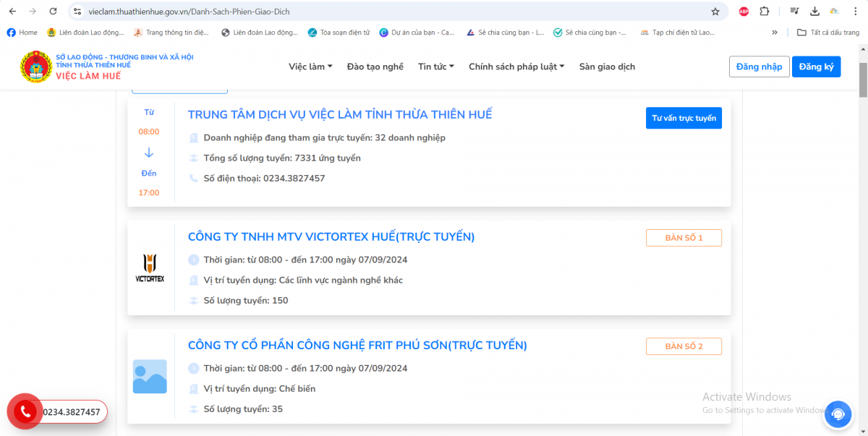Screen dimensions: 868x436
Task: Open the blue chat support bubble
Action: tap(838, 414)
